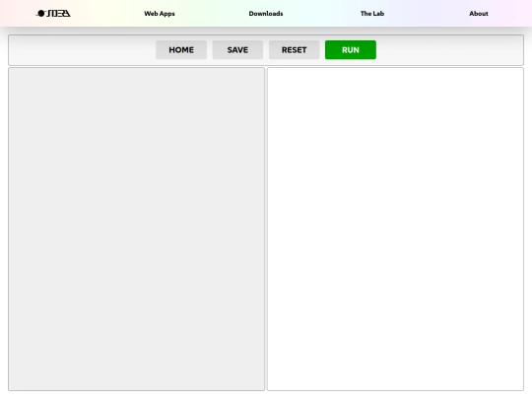The image size is (532, 399).
Task: Open the Downloads menu item
Action: point(266,14)
